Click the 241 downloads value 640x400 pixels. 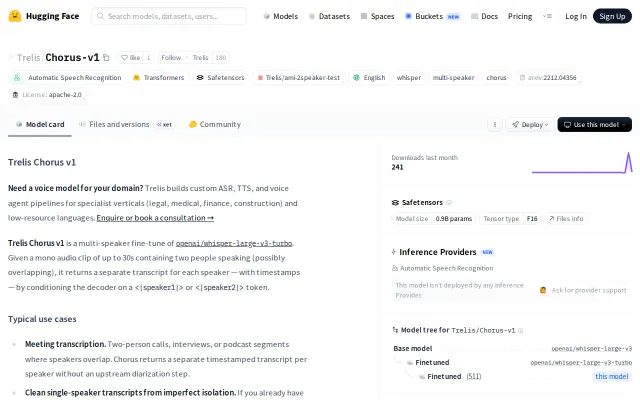tap(397, 167)
